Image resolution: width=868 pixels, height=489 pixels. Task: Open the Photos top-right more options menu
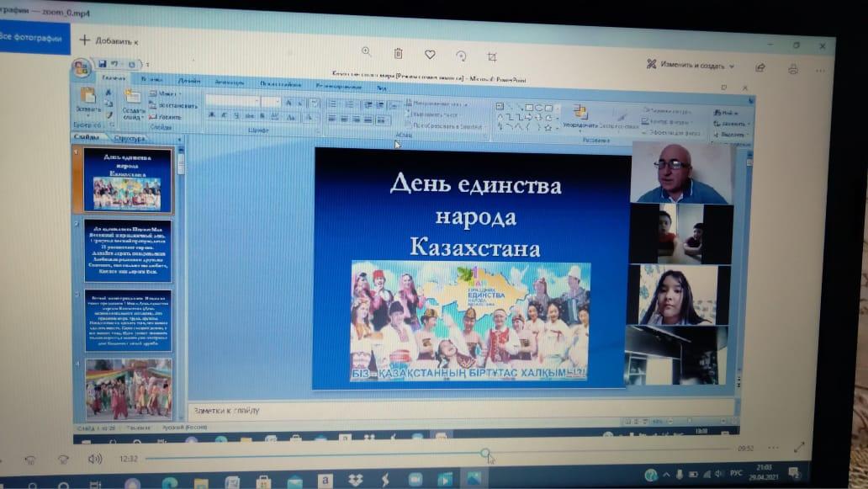point(820,71)
